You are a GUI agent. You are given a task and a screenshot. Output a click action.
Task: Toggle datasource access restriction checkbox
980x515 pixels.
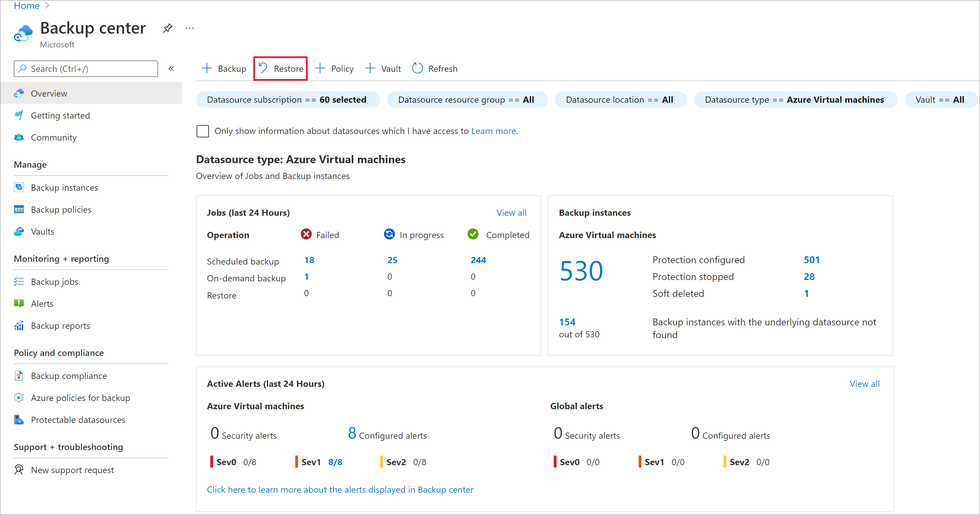coord(203,131)
